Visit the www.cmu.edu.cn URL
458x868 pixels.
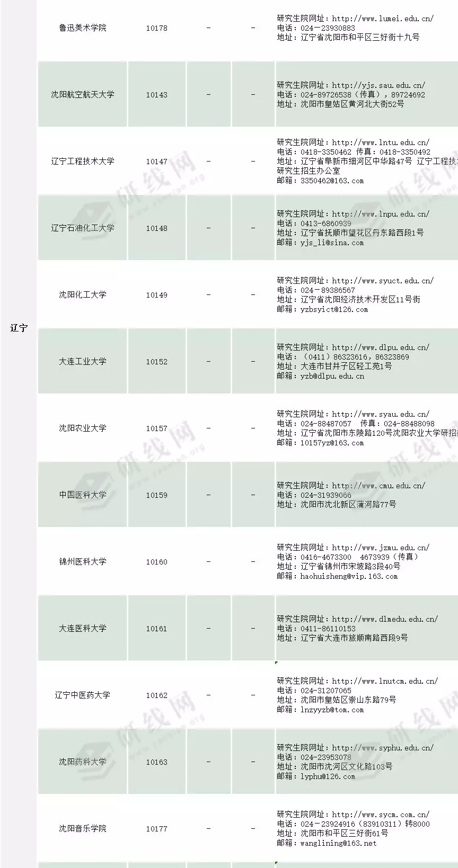[378, 486]
